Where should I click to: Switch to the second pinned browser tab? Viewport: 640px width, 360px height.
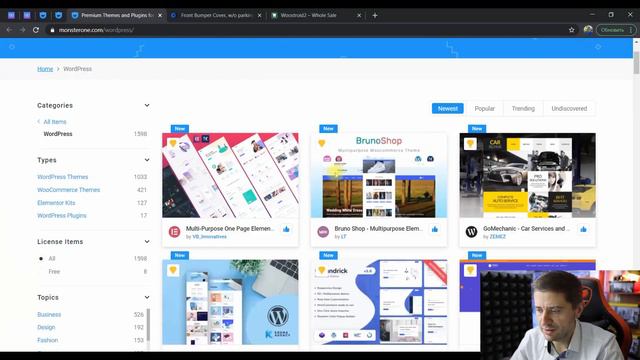pyautogui.click(x=27, y=16)
